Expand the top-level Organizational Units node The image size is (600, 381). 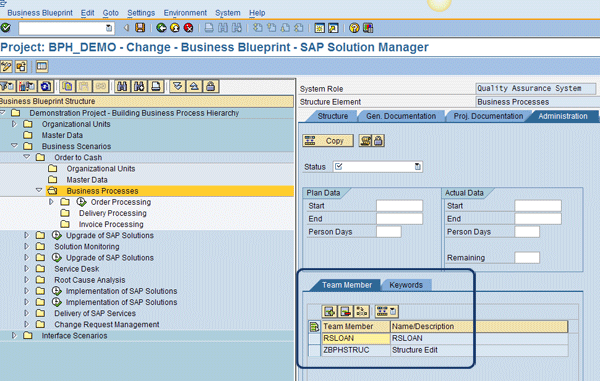point(15,124)
